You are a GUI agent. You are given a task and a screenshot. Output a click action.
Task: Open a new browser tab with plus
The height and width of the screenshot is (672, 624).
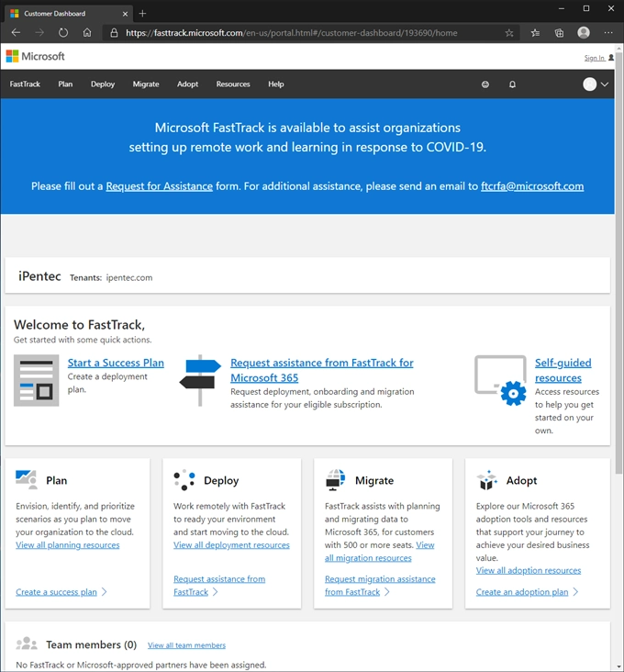point(142,14)
